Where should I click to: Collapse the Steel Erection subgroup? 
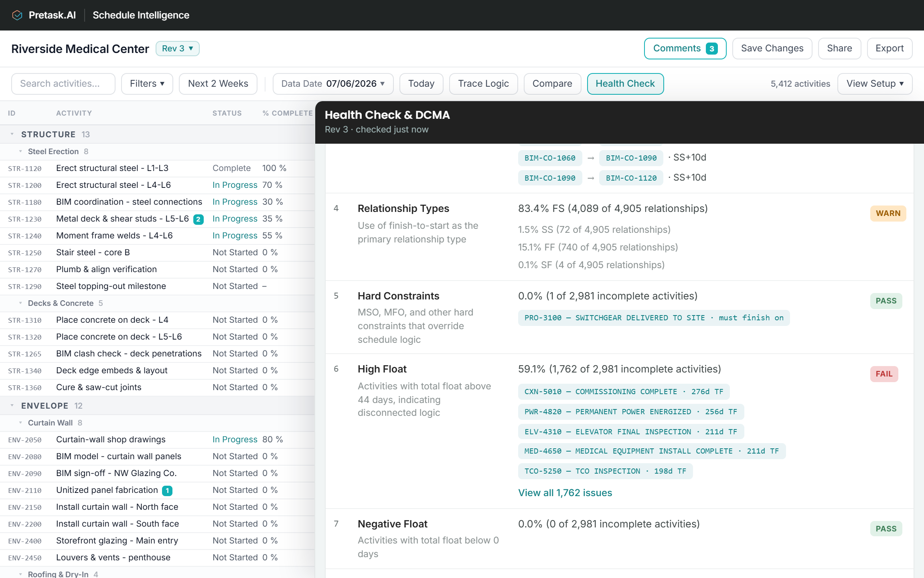click(x=20, y=151)
